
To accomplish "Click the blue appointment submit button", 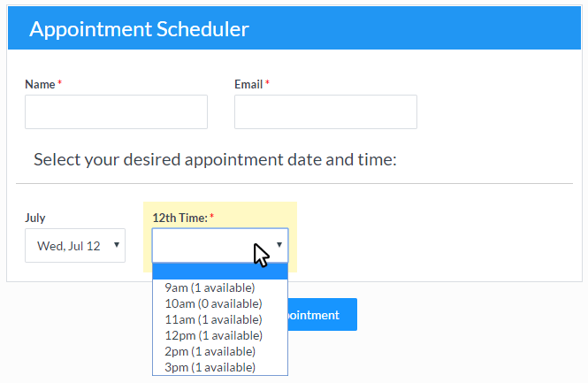I will pyautogui.click(x=322, y=314).
